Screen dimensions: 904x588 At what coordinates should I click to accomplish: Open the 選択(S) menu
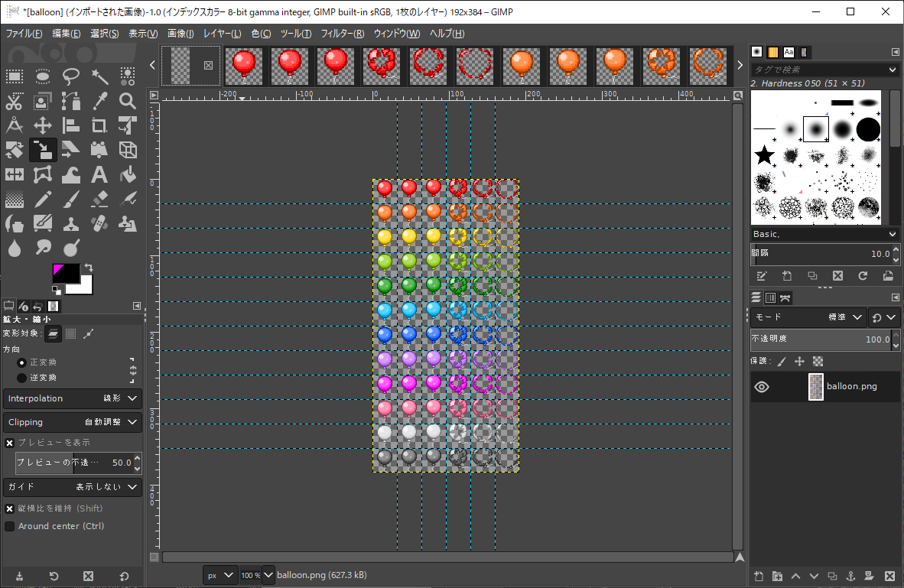[104, 34]
